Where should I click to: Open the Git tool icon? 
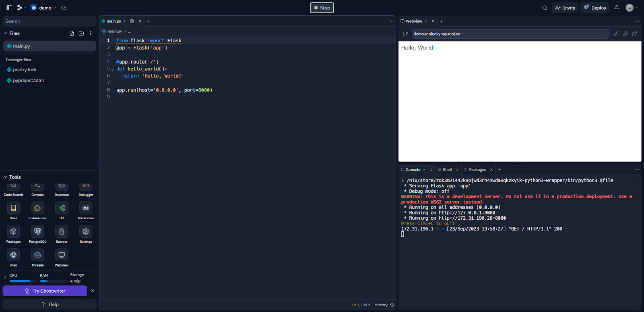(x=62, y=208)
